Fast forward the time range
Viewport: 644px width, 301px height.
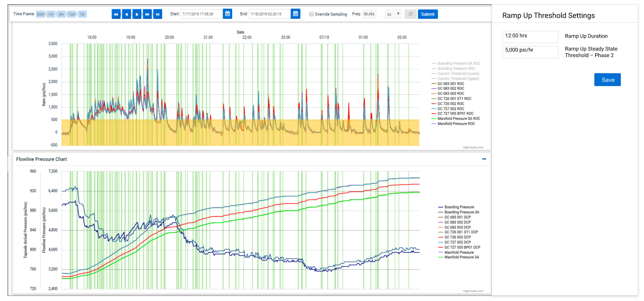click(x=147, y=14)
